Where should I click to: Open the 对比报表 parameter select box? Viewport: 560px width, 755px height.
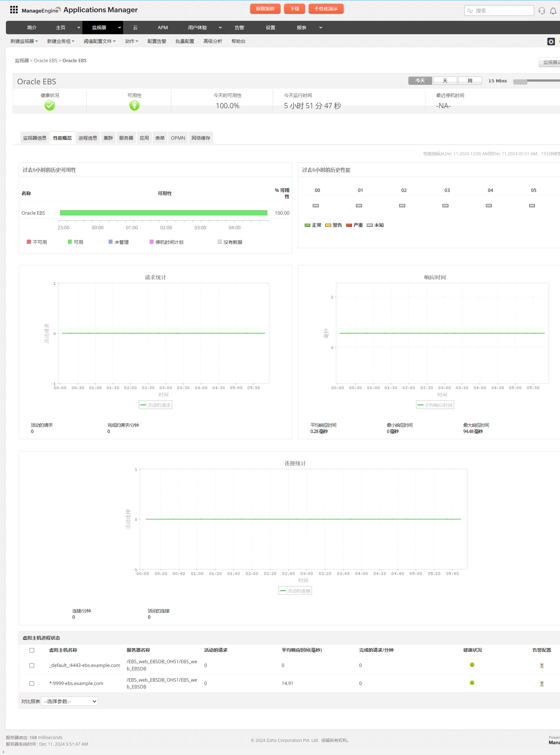69,701
